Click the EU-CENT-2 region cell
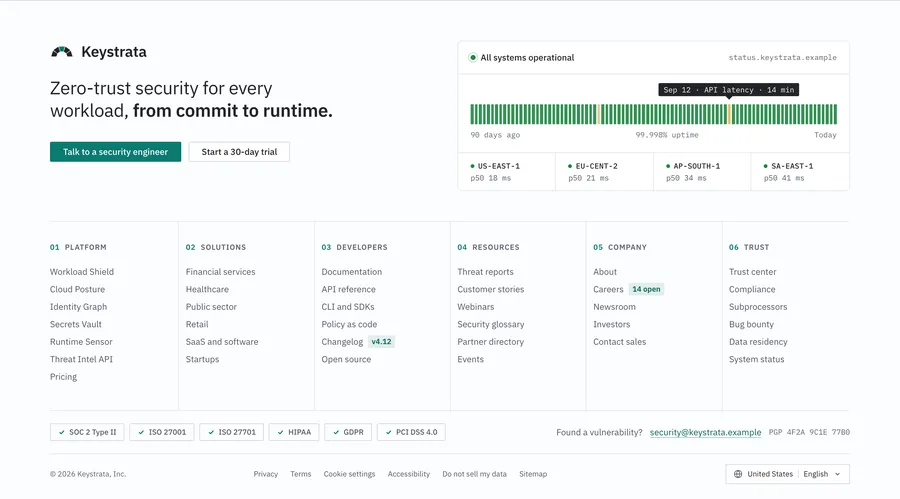Image resolution: width=900 pixels, height=499 pixels. tap(604, 172)
